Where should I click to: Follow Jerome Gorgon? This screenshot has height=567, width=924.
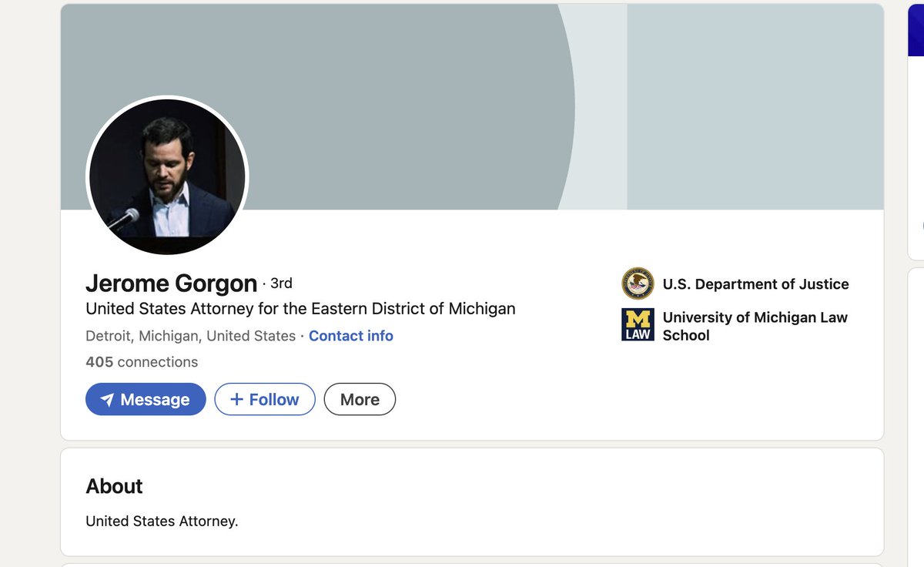tap(265, 399)
